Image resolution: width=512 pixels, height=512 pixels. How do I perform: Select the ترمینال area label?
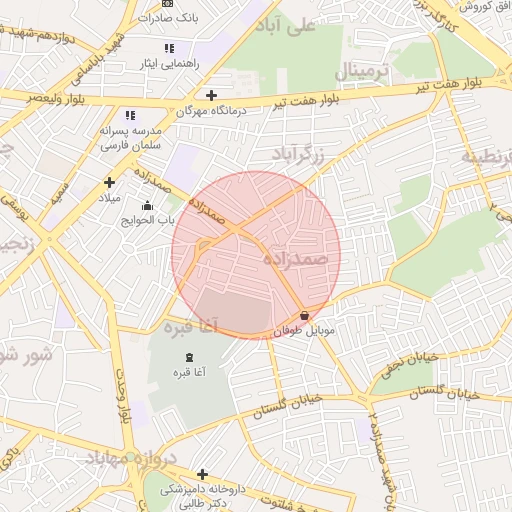(362, 71)
